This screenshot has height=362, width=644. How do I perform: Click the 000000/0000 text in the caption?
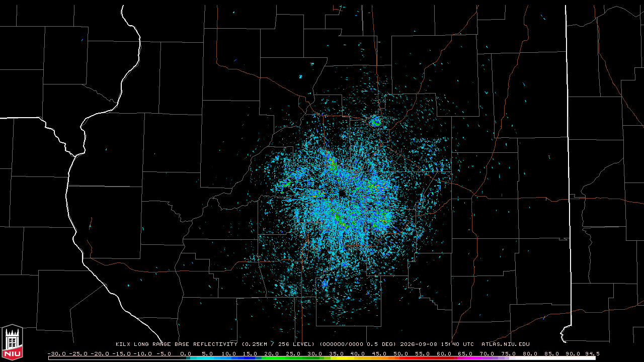pyautogui.click(x=341, y=344)
